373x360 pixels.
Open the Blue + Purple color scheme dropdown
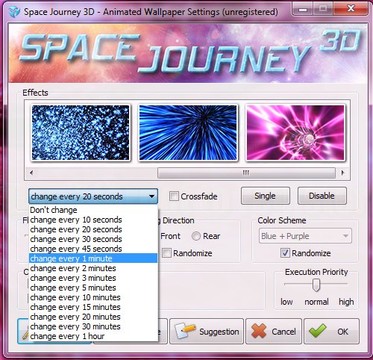(x=305, y=236)
